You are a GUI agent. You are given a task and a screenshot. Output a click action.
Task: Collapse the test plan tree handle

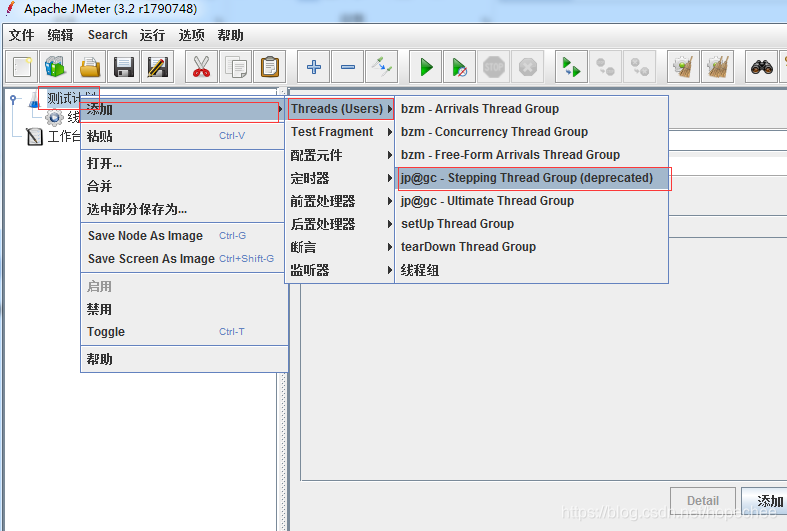[14, 98]
